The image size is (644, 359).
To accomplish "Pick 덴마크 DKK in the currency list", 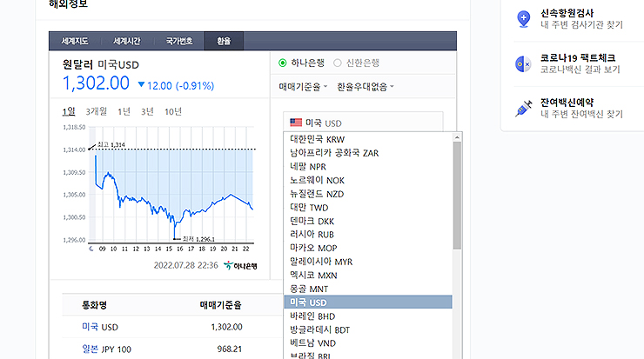I will point(368,221).
